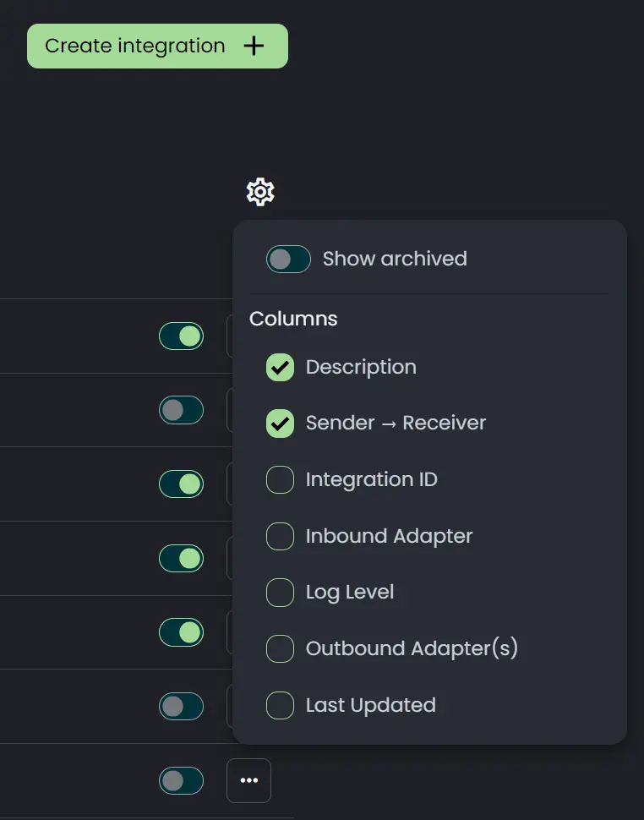Click the plus icon in Create integration
The width and height of the screenshot is (644, 820).
(x=254, y=46)
